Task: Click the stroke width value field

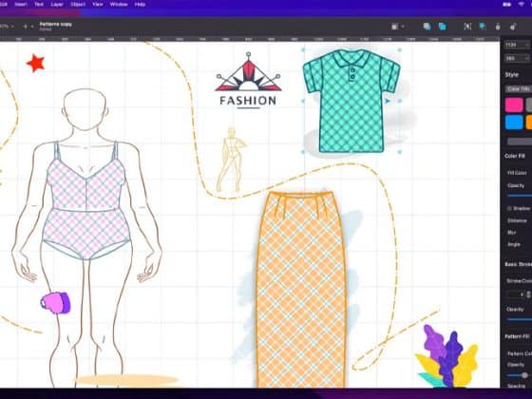Action: [x=516, y=294]
